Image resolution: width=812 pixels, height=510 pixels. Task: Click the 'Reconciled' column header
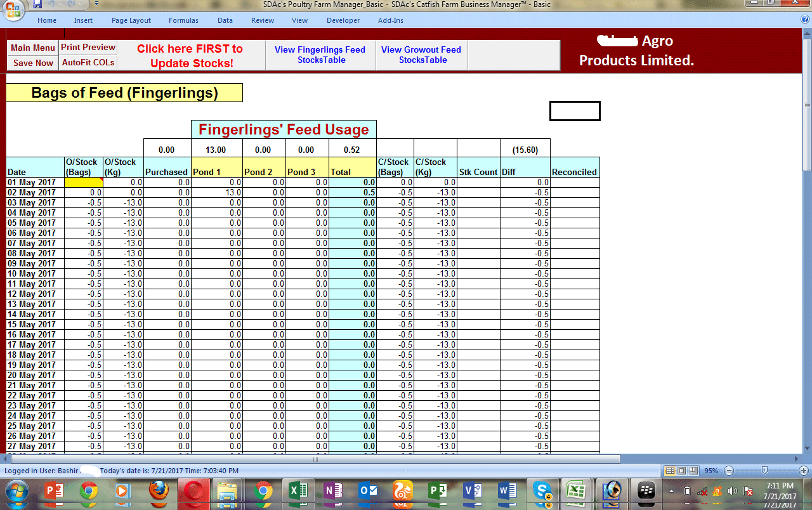[575, 167]
